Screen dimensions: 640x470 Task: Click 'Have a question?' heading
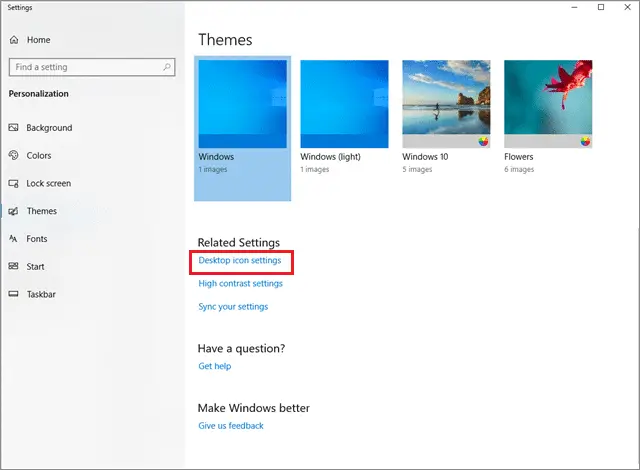point(241,348)
